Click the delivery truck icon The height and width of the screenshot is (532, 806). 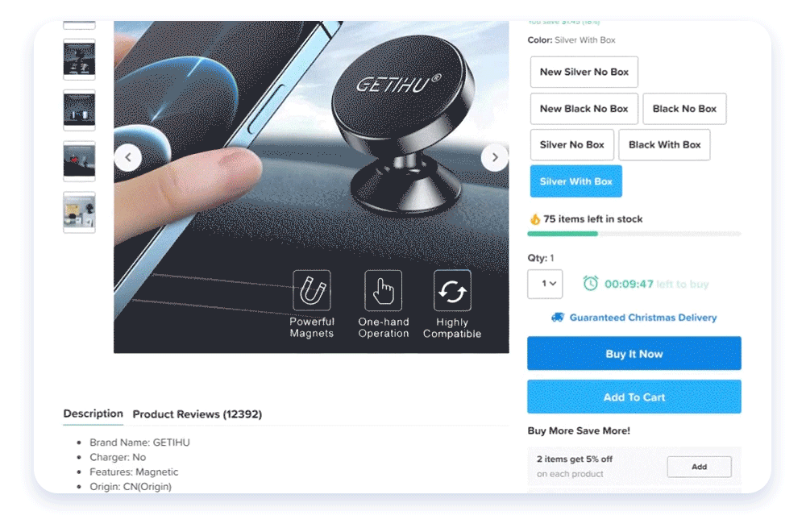(x=557, y=317)
